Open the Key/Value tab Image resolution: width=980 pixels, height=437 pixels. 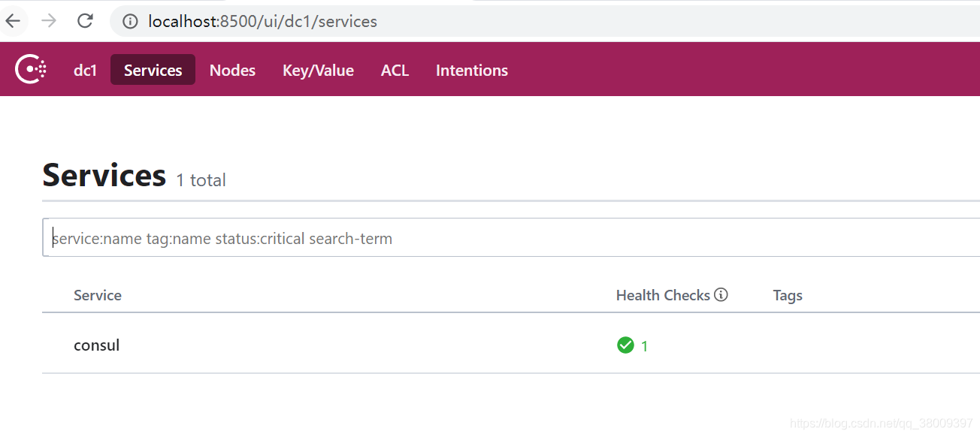[318, 70]
